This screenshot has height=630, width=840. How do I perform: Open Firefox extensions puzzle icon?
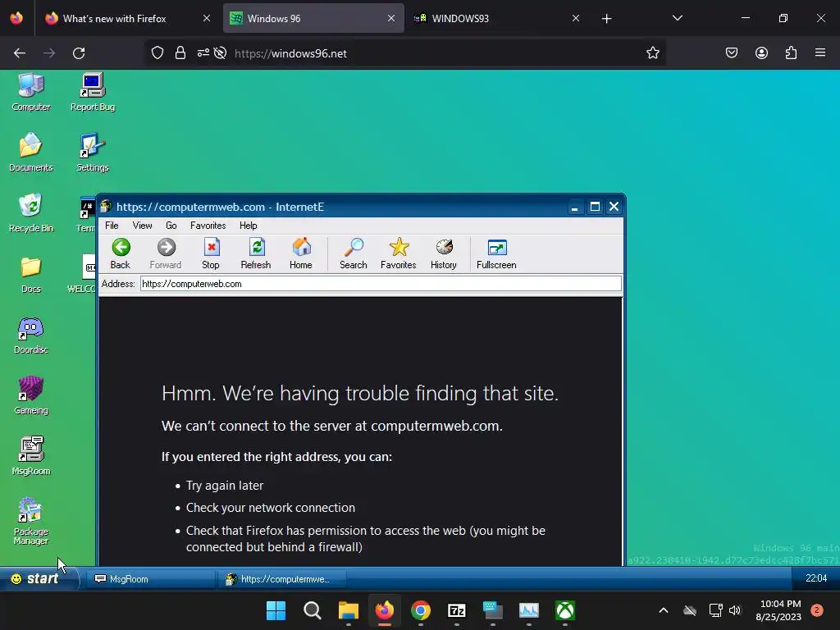pos(791,53)
